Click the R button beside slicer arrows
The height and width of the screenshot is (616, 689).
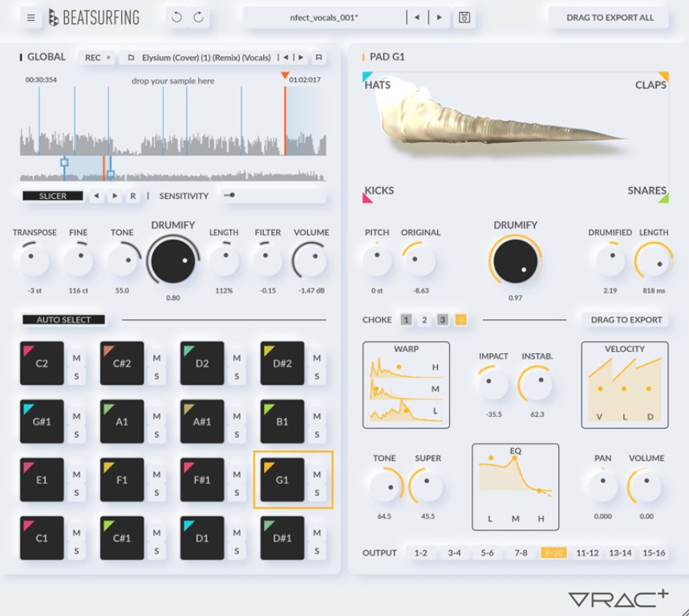click(132, 196)
